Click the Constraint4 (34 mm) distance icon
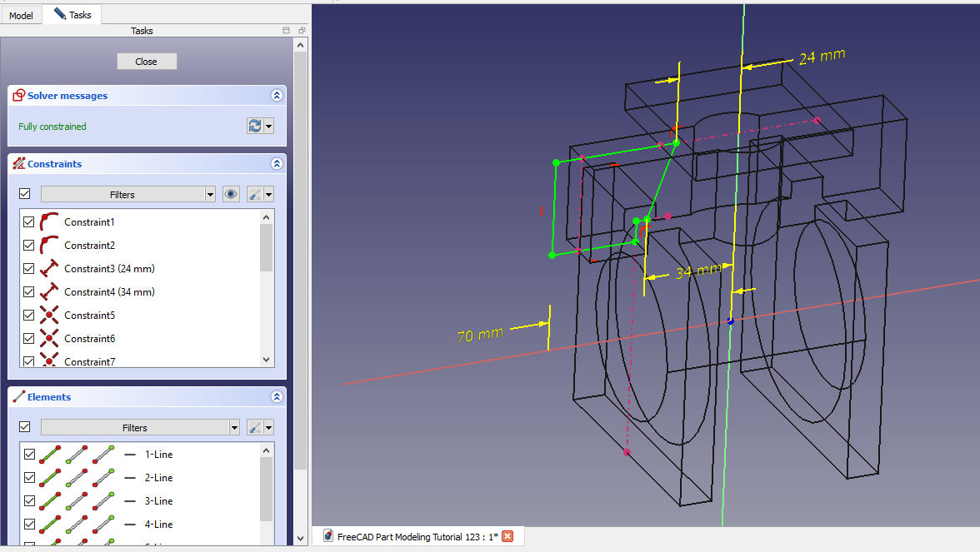 50,292
